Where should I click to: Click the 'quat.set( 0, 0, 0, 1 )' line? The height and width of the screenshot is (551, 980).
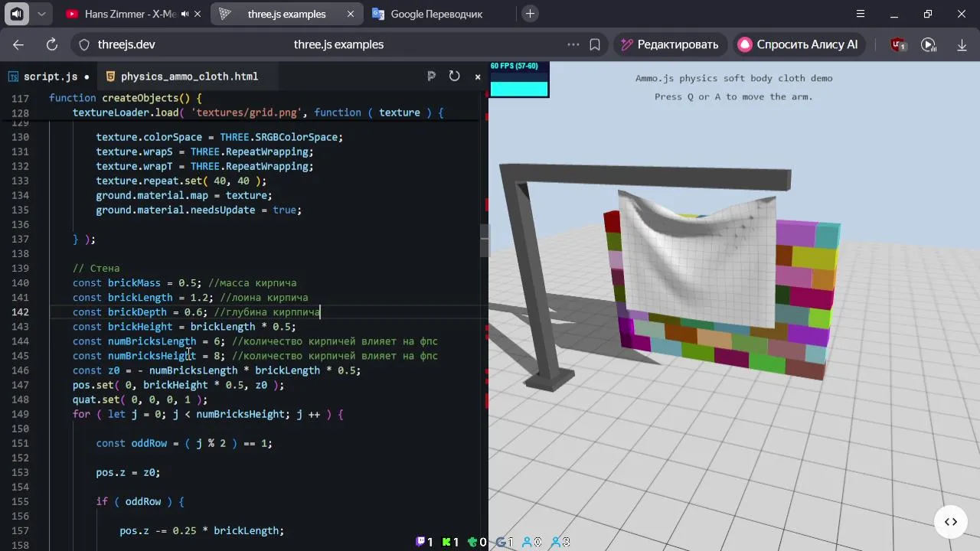140,399
